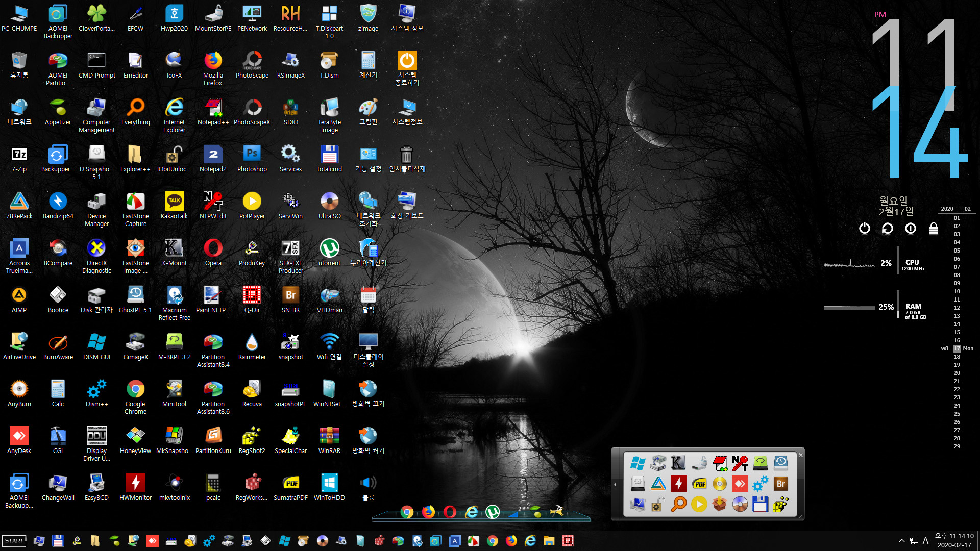
Task: Click the Opera icon in the dock
Action: click(x=450, y=512)
